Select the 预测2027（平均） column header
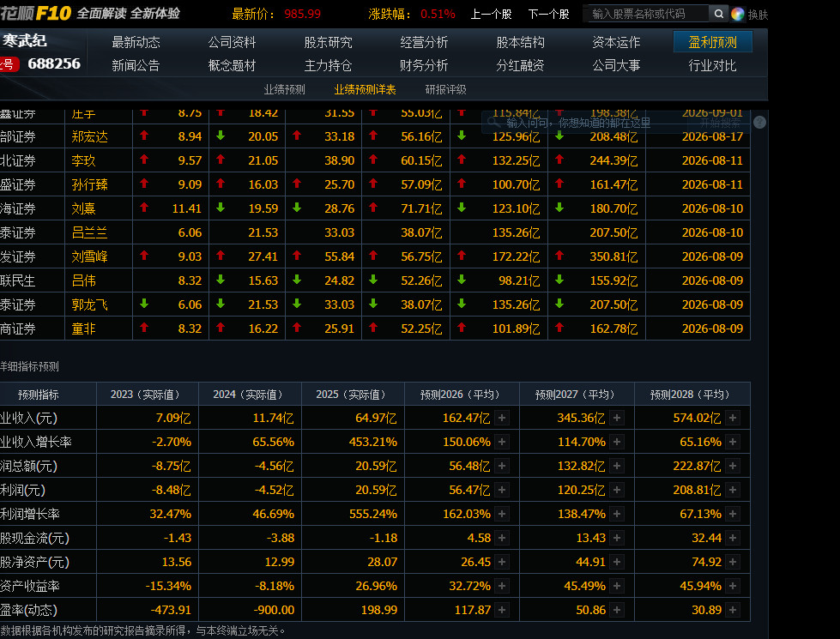The width and height of the screenshot is (840, 639). coord(576,395)
